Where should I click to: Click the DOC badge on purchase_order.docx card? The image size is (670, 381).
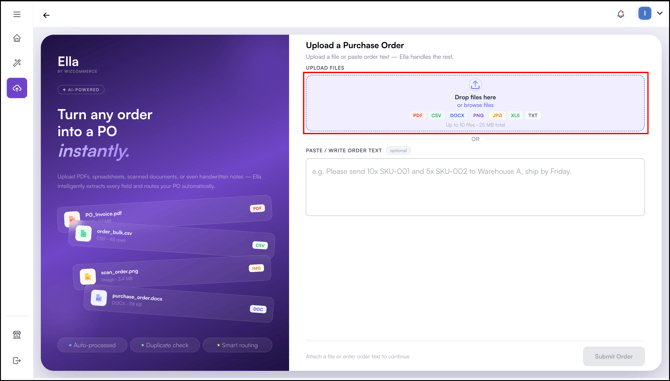(258, 309)
